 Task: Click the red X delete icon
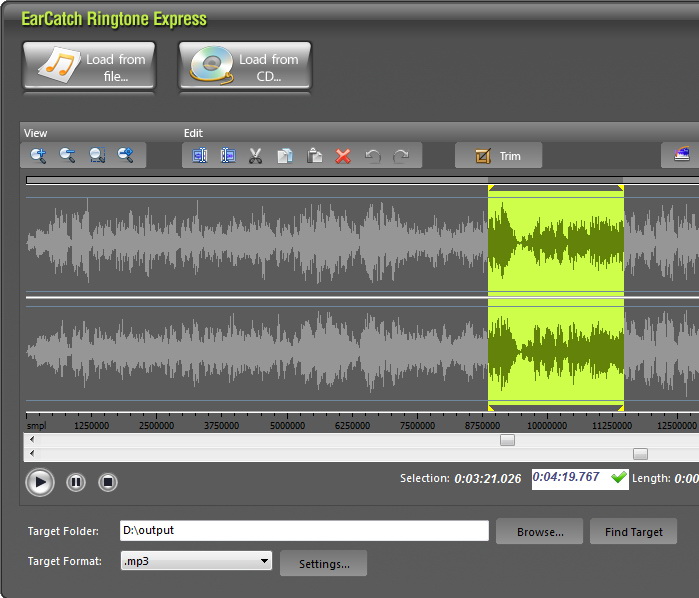point(343,156)
